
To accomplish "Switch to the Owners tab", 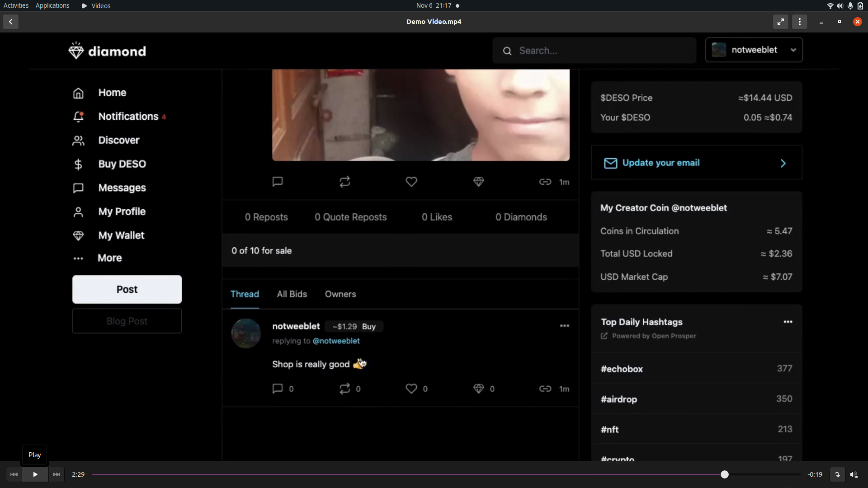I will tap(340, 294).
